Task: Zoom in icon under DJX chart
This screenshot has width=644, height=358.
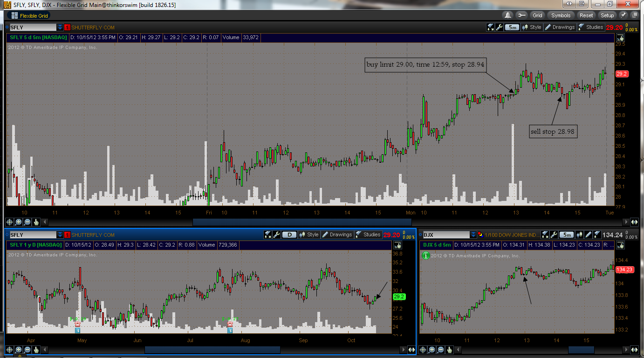Action: click(x=432, y=350)
